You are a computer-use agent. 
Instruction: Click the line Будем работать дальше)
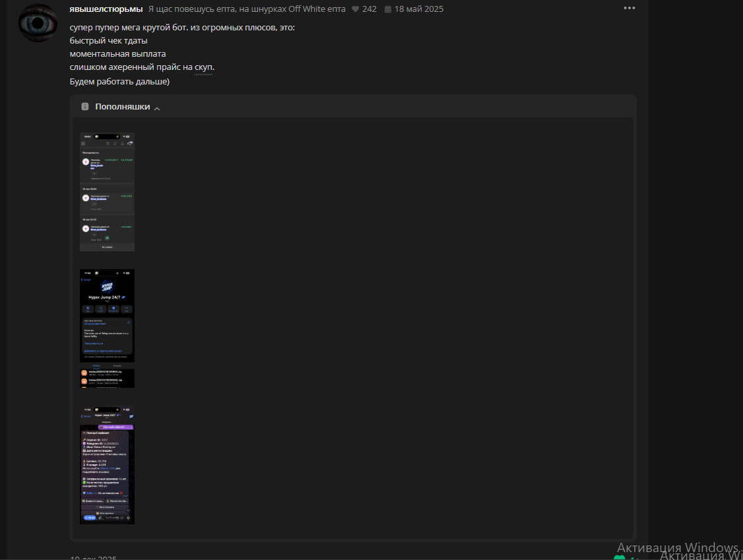pos(119,82)
